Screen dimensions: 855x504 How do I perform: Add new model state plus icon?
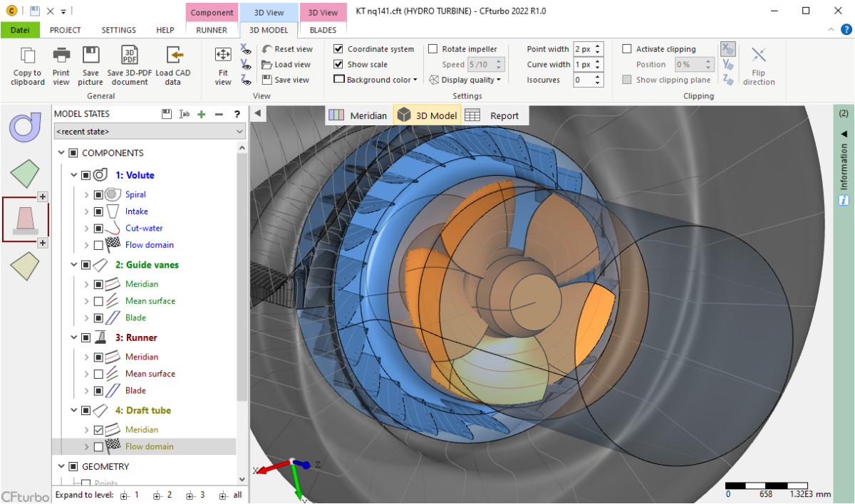[x=202, y=114]
